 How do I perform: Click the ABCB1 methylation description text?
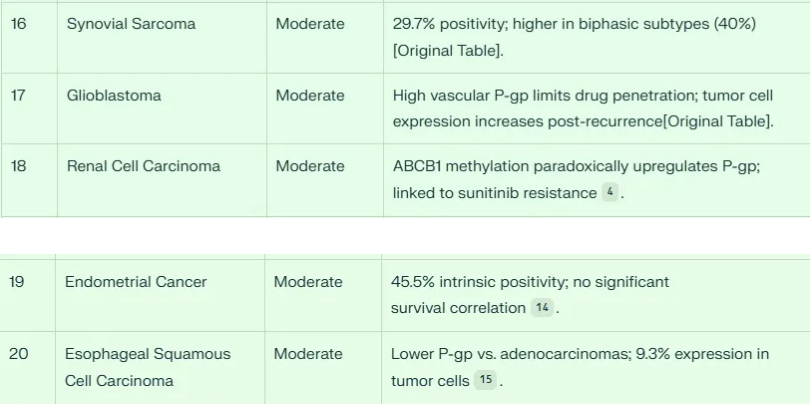coord(576,166)
